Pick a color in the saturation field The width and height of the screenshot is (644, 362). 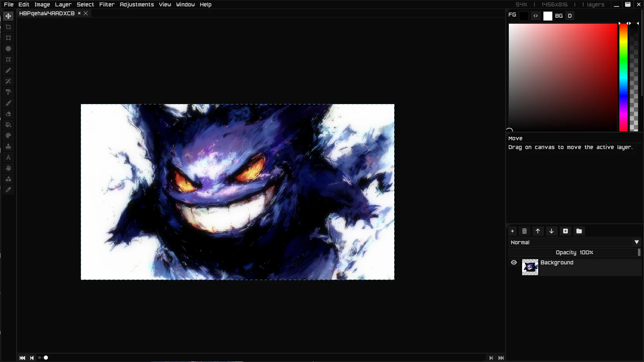coord(563,78)
